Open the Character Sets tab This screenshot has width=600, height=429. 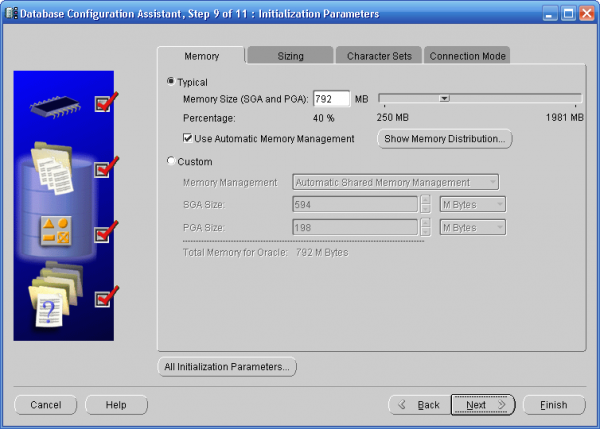click(x=379, y=56)
